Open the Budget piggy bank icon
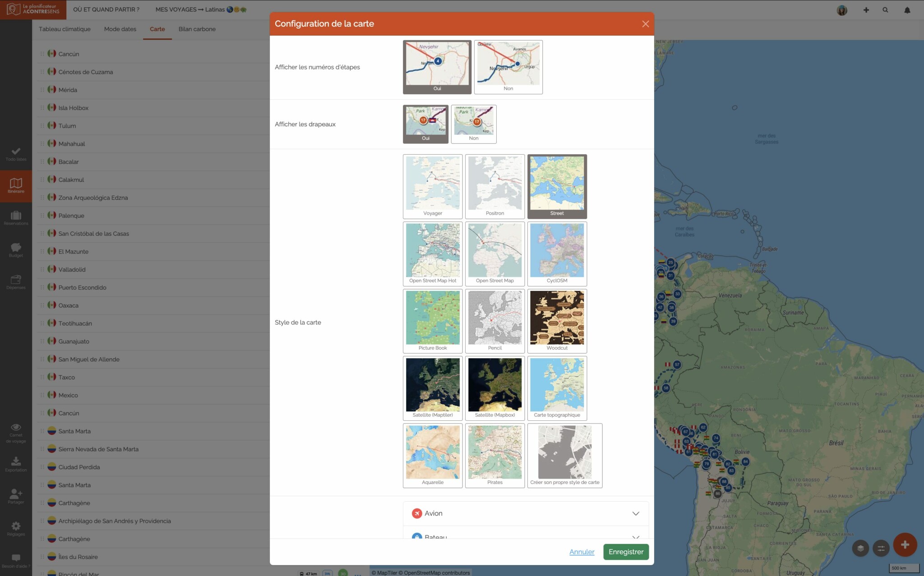The image size is (924, 576). [x=16, y=250]
